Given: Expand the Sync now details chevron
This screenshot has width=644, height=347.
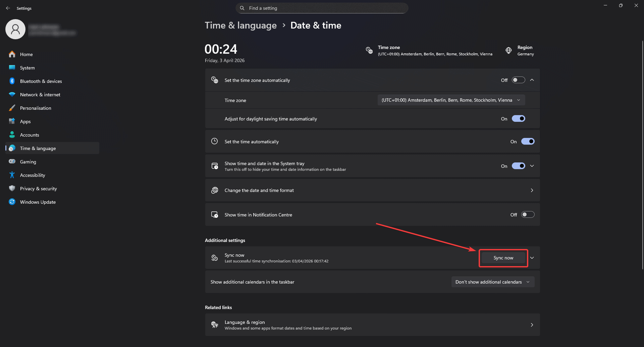Looking at the screenshot, I should click(x=532, y=258).
